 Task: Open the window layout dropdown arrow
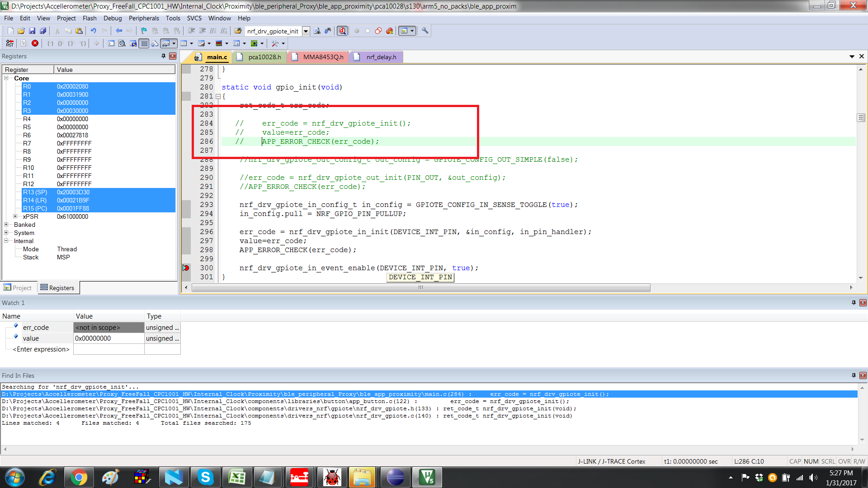click(412, 31)
